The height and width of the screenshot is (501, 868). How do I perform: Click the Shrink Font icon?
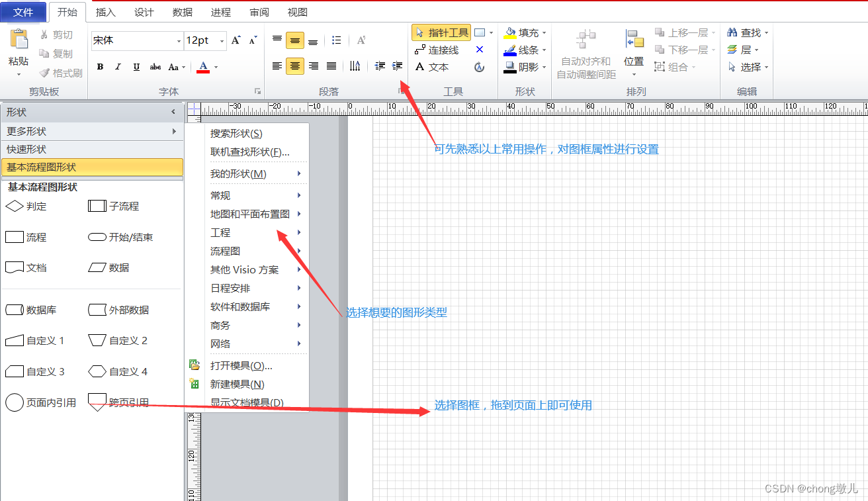253,40
